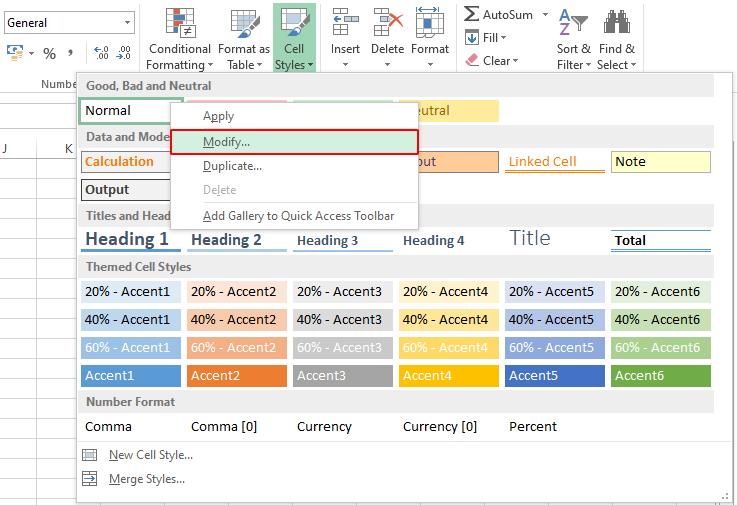The height and width of the screenshot is (505, 737).
Task: Apply the Calculation cell style
Action: pos(126,161)
